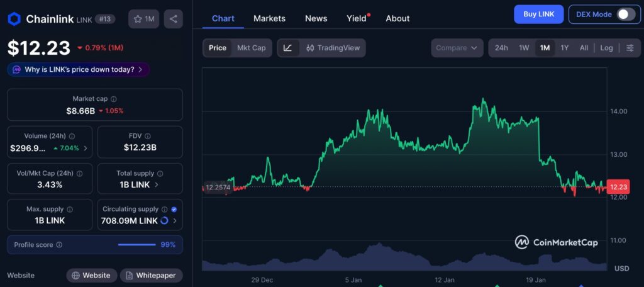Click Circulating supply info icon
The height and width of the screenshot is (287, 644).
pyautogui.click(x=164, y=210)
